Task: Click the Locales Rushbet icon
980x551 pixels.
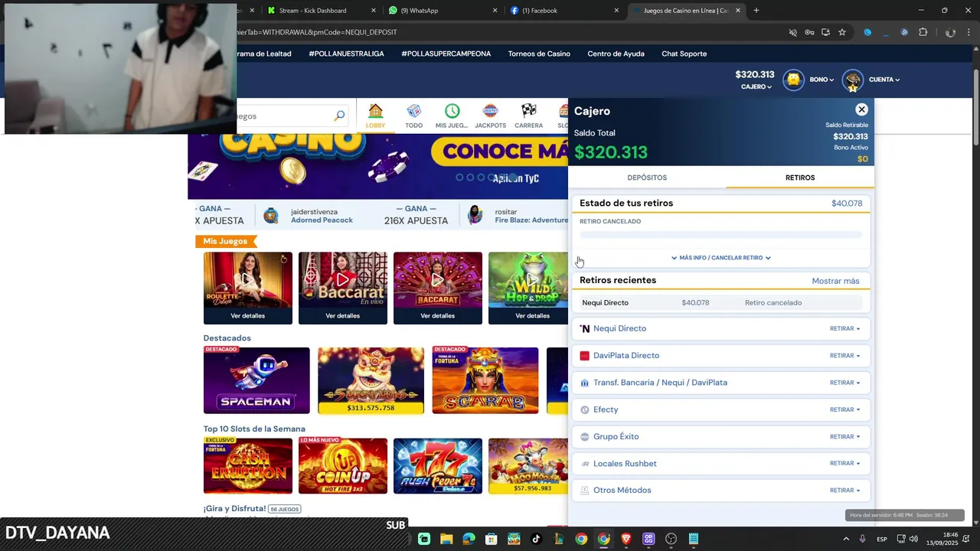Action: pos(585,464)
